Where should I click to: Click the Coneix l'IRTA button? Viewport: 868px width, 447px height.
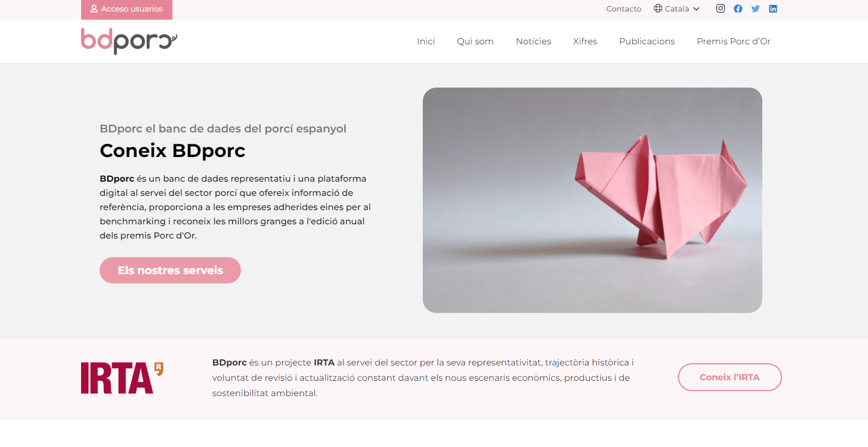coord(729,378)
